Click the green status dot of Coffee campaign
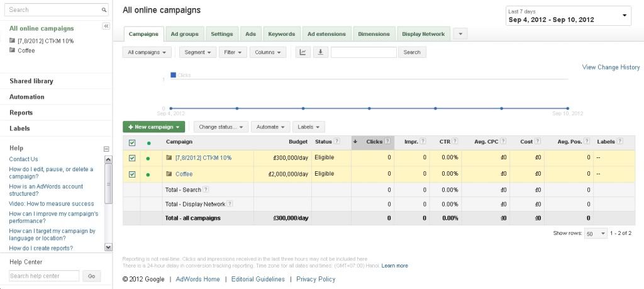644x289 pixels. tap(148, 174)
